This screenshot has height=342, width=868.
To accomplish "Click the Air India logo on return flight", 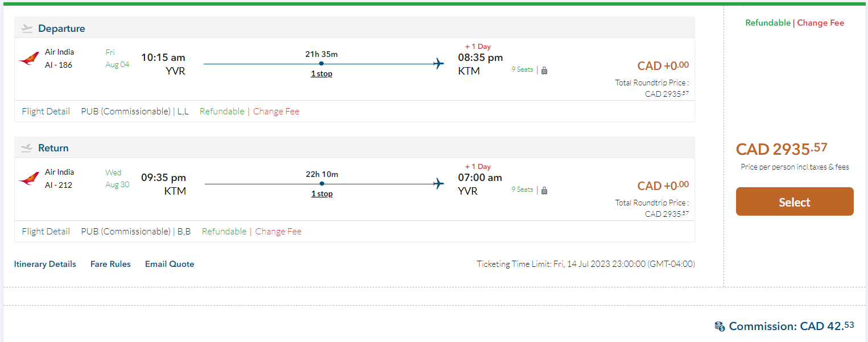I will 28,179.
